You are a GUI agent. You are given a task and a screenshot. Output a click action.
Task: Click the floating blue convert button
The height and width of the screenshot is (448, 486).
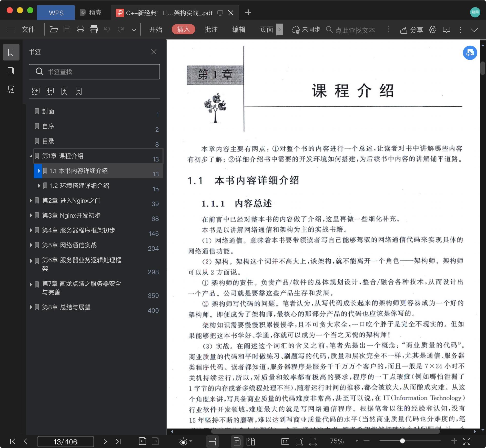click(470, 53)
